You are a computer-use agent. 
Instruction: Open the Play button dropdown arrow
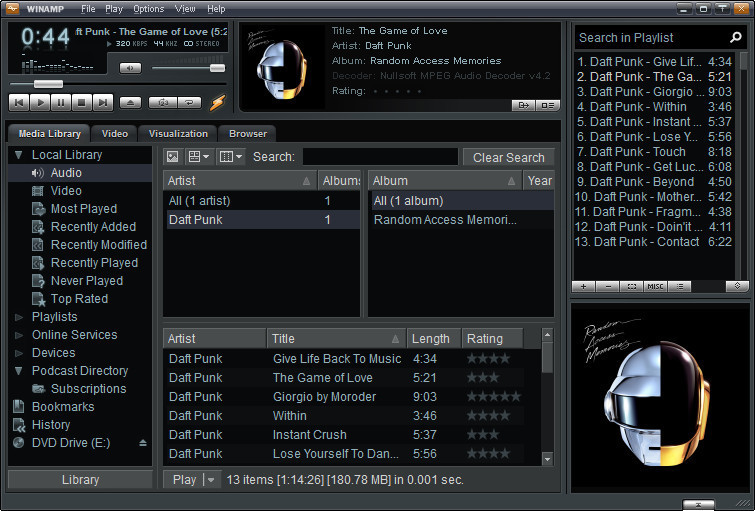(210, 480)
